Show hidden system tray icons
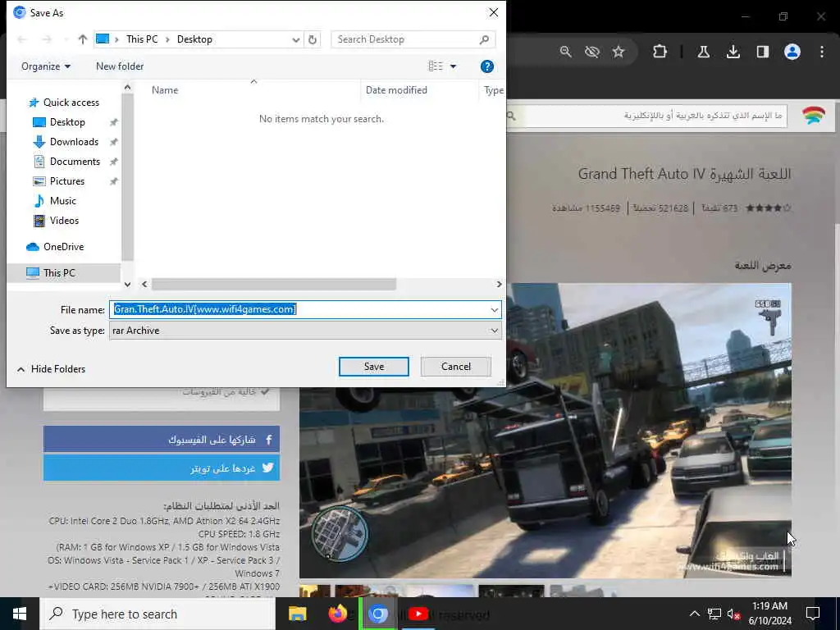Image resolution: width=840 pixels, height=630 pixels. click(694, 614)
